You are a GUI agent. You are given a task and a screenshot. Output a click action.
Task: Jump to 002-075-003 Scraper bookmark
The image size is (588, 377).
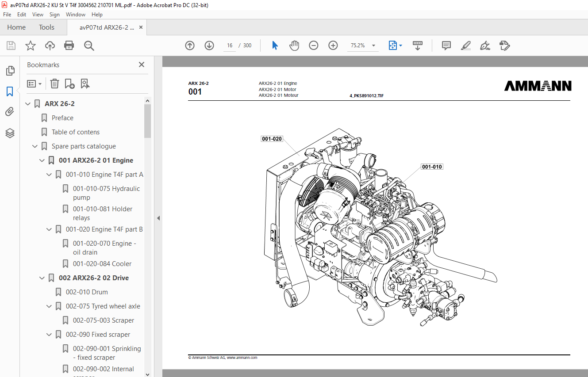point(104,320)
